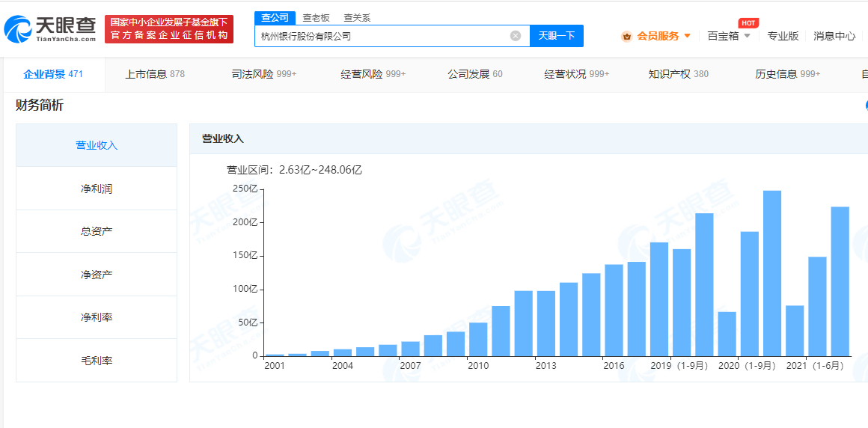Viewport: 868px width, 428px height.
Task: Open 会员服务 menu
Action: (658, 36)
